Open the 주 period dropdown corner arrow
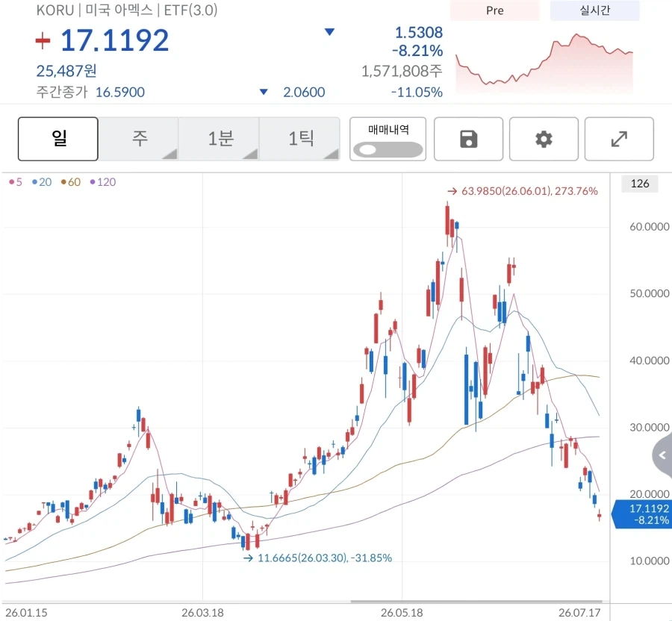This screenshot has height=621, width=672. 170,154
